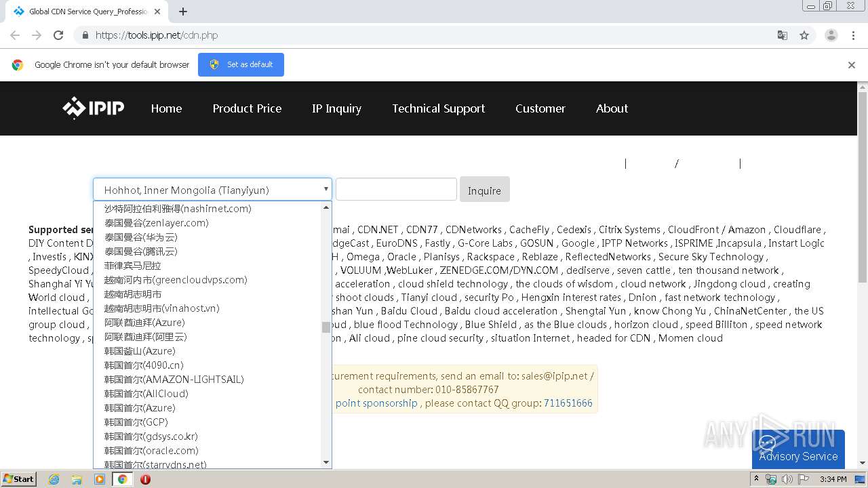The width and height of the screenshot is (868, 488).
Task: Click the taskbar clock 3:34 PM
Action: pos(833,479)
